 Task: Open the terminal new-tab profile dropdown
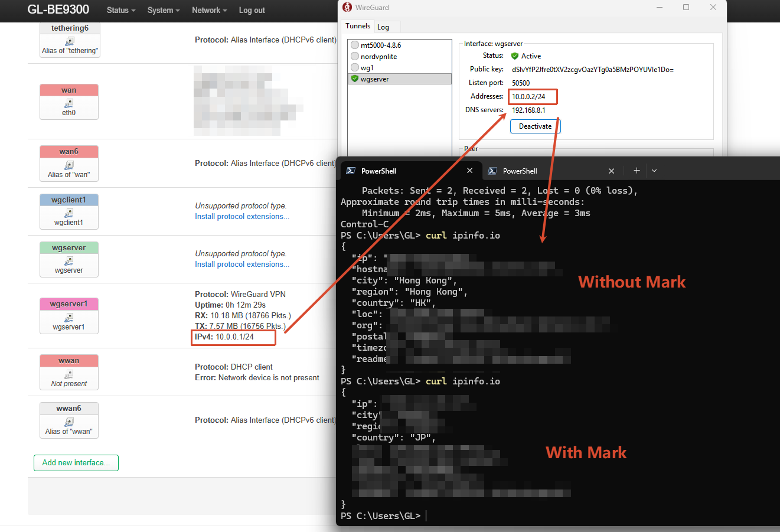coord(654,171)
